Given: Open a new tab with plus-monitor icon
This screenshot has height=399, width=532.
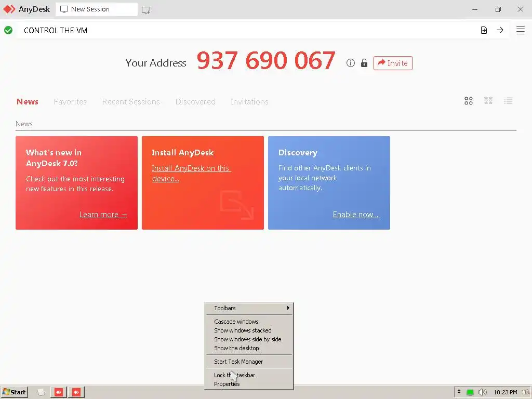Looking at the screenshot, I should coord(146,10).
